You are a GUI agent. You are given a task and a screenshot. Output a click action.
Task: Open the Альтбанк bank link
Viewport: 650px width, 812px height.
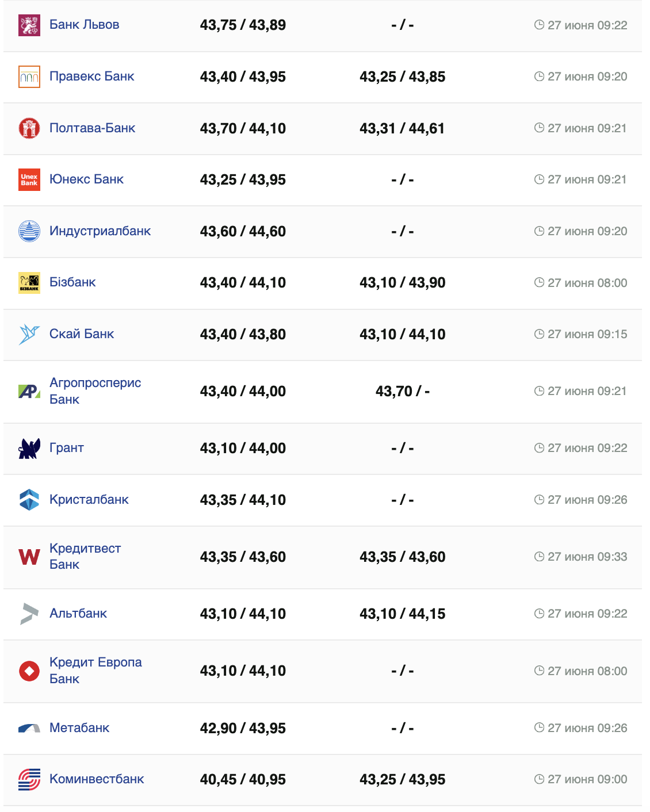[78, 614]
